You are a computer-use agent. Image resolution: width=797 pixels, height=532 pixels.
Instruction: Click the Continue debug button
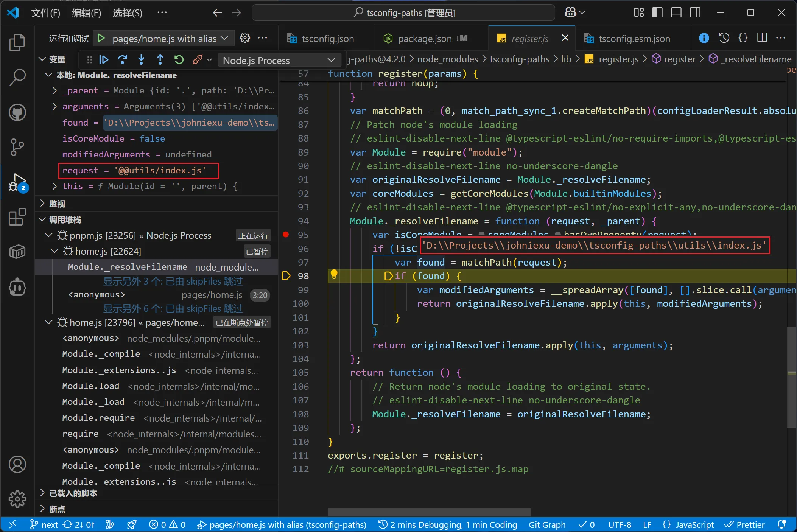[104, 60]
